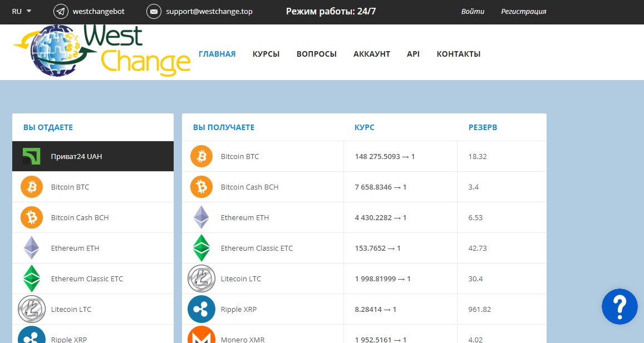Click Ethereum Classic ETC icon in receive list

[201, 248]
